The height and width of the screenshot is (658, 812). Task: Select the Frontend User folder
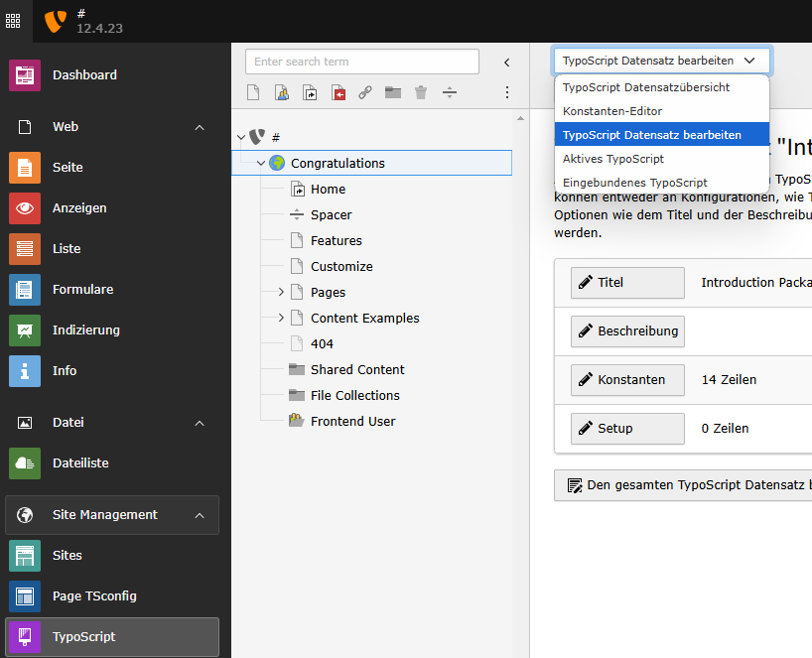pyautogui.click(x=352, y=422)
